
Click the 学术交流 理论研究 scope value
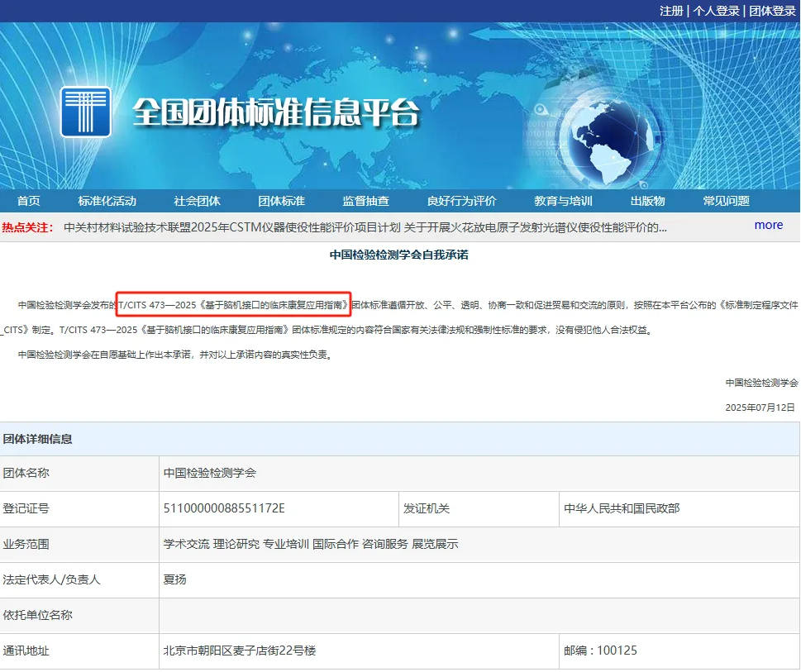pyautogui.click(x=311, y=545)
